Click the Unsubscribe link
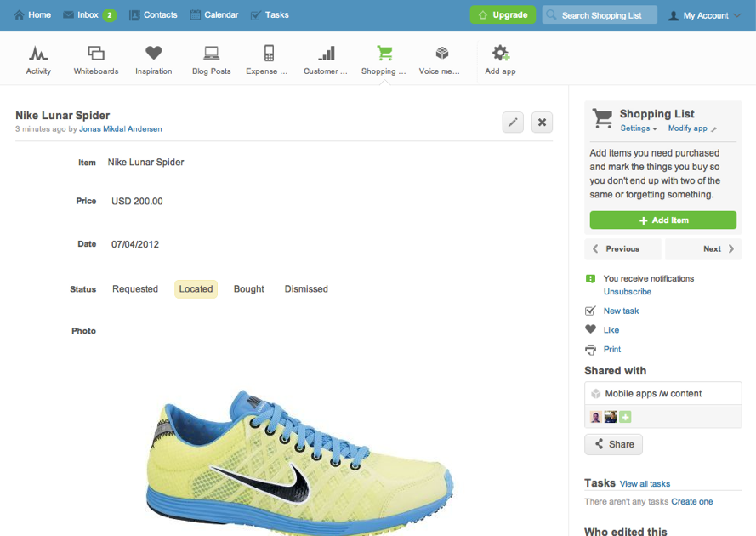The height and width of the screenshot is (536, 756). [627, 292]
